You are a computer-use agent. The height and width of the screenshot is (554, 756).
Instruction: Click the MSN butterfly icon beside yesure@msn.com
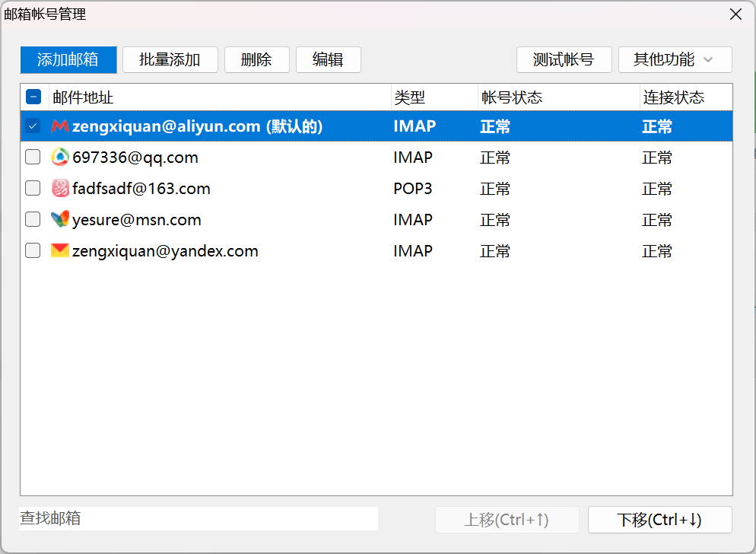60,220
